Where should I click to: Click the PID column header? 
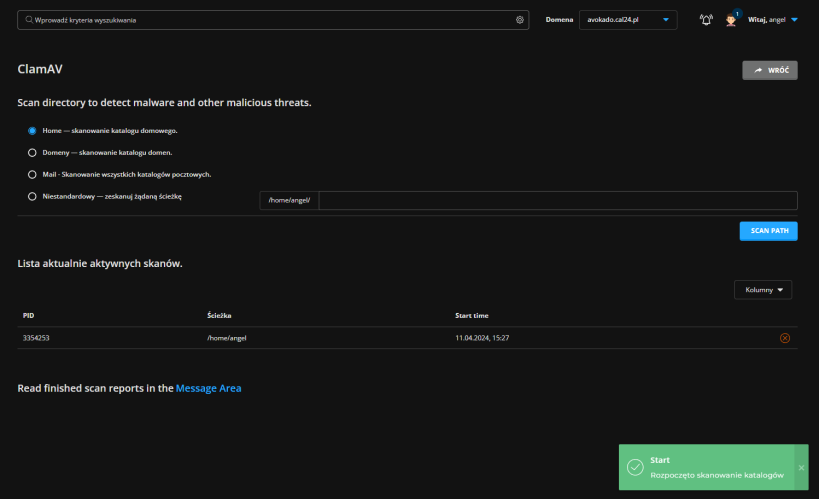tap(28, 316)
